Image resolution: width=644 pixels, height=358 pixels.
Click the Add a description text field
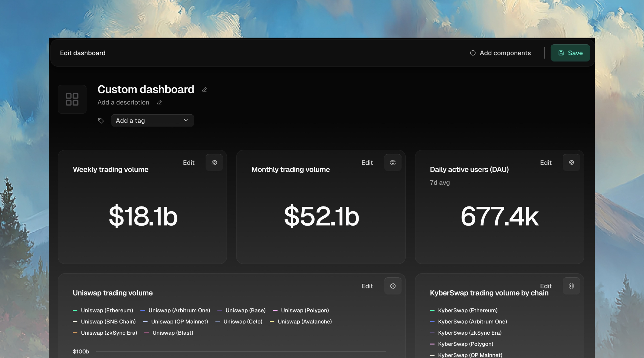[x=123, y=102]
